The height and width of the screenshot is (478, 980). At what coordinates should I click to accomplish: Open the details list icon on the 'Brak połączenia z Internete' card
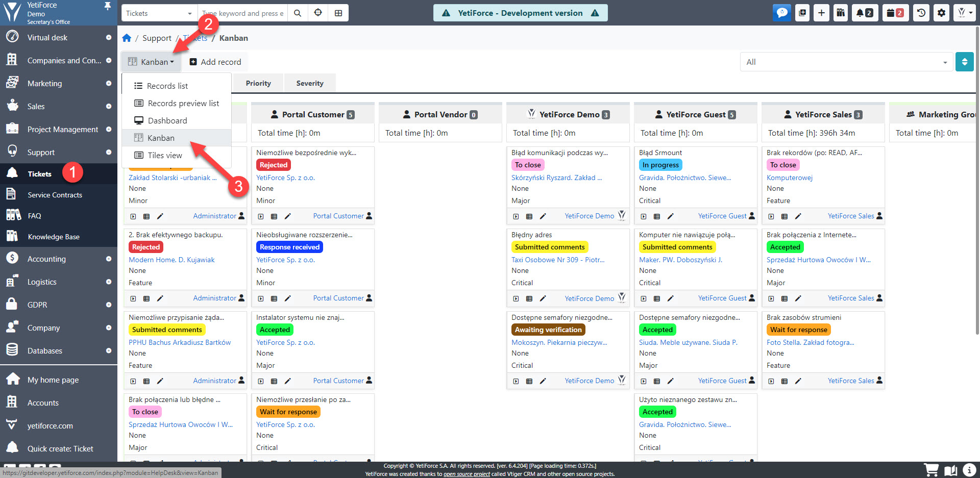[785, 298]
